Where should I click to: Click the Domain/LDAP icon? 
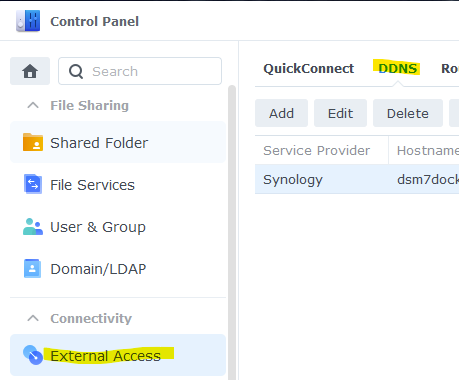click(x=32, y=269)
